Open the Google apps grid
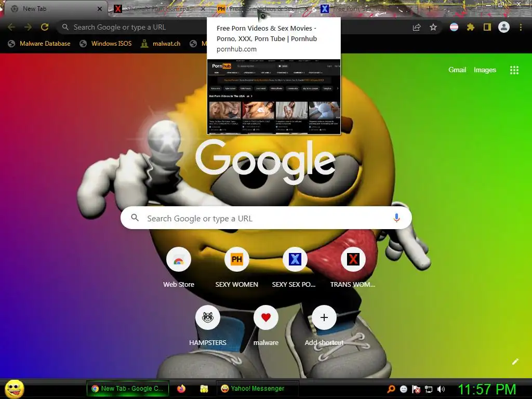 pyautogui.click(x=514, y=70)
